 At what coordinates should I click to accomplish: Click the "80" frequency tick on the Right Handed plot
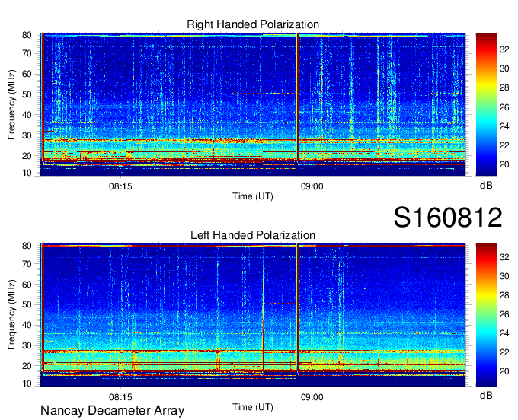pos(27,35)
